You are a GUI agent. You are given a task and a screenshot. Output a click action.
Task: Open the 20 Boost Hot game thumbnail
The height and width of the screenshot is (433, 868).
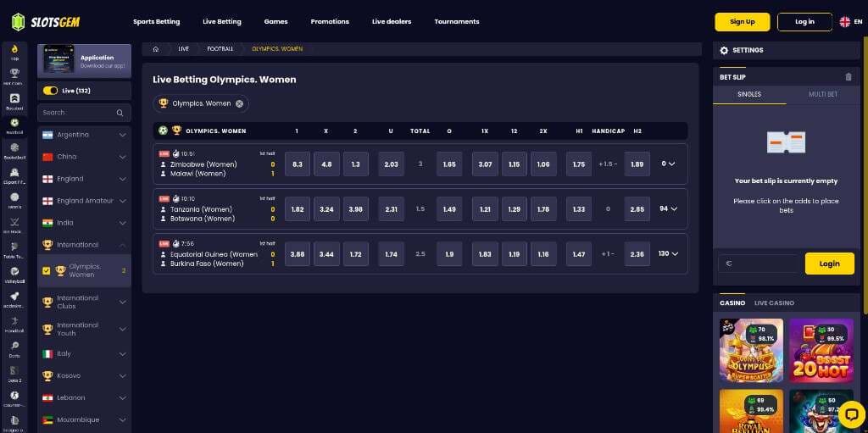821,351
